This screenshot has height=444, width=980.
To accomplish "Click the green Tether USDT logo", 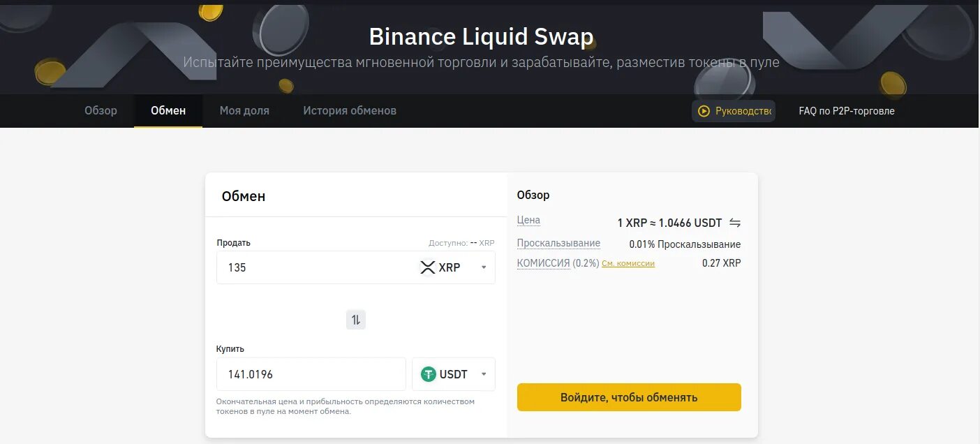I will pos(429,374).
